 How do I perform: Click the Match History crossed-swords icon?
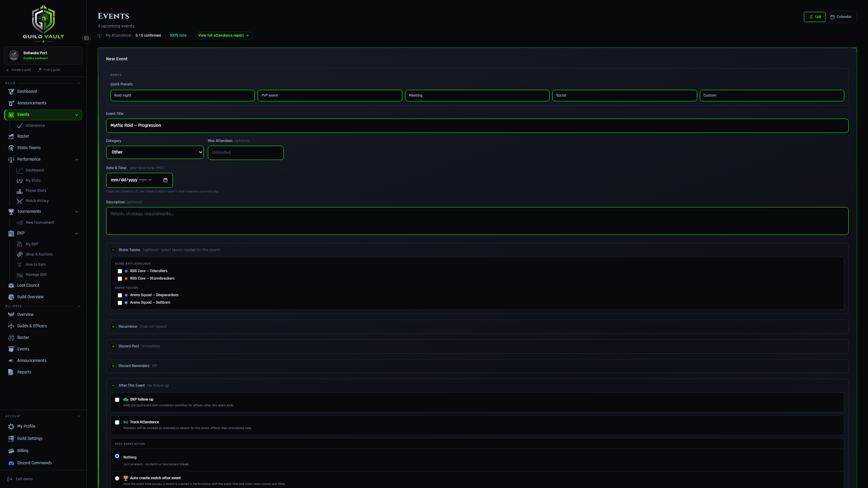pos(20,201)
